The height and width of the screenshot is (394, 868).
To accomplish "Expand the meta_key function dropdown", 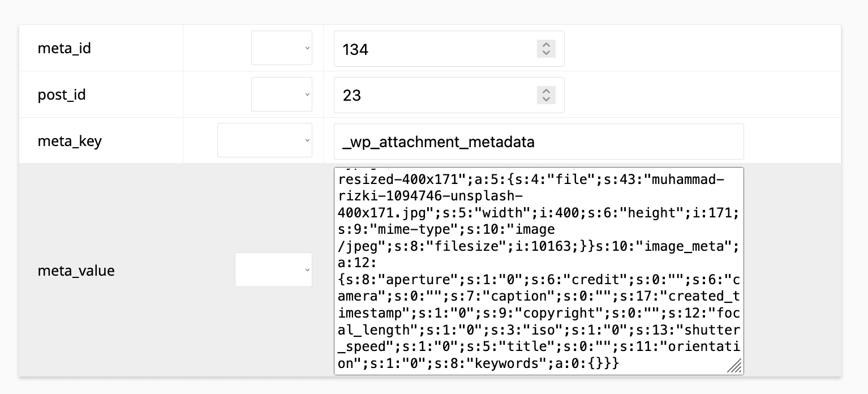I will (x=265, y=140).
